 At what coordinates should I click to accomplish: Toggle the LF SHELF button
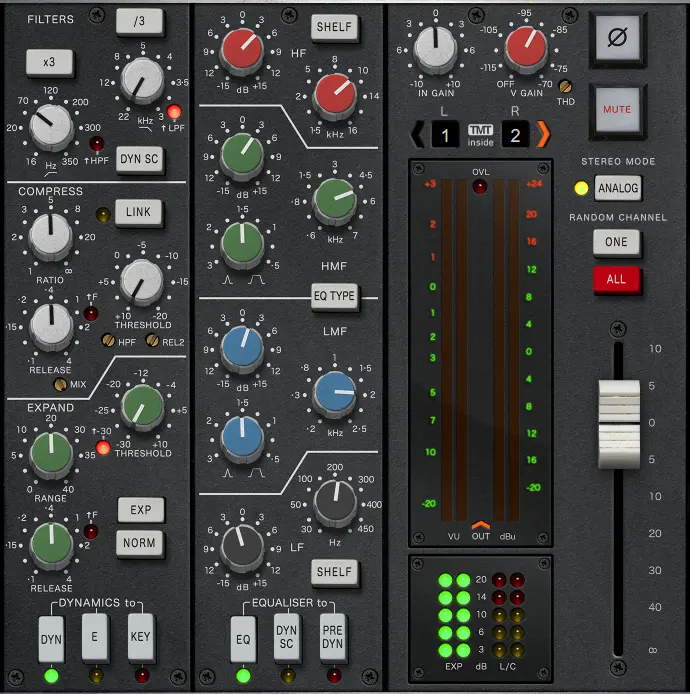pos(334,572)
